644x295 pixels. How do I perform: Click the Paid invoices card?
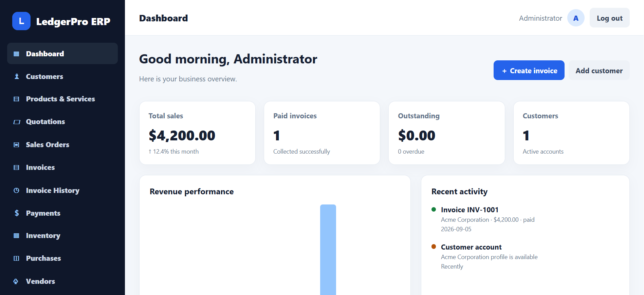click(x=322, y=133)
